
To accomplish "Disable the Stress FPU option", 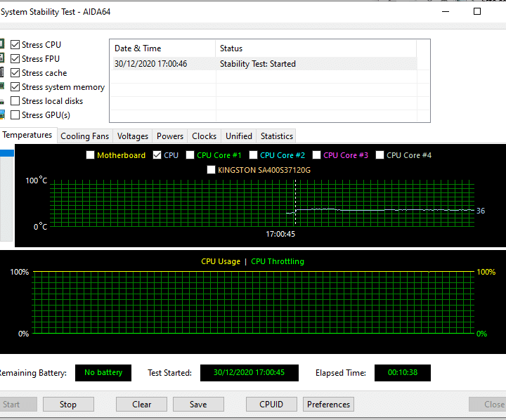I will pos(15,59).
